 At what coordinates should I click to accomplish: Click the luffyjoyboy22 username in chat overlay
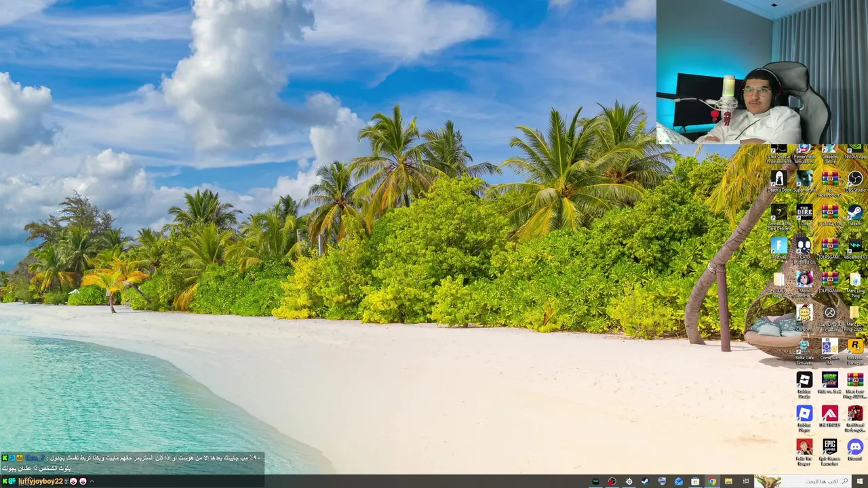click(40, 481)
